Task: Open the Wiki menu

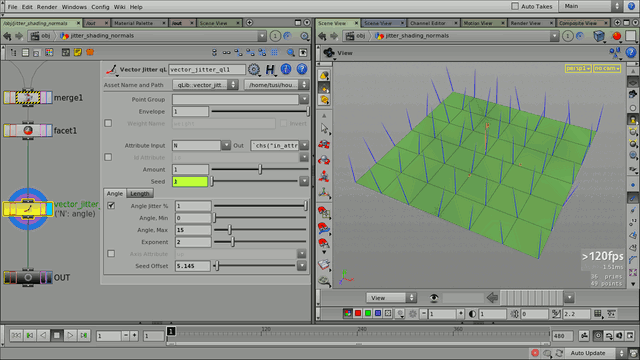Action: [x=119, y=7]
